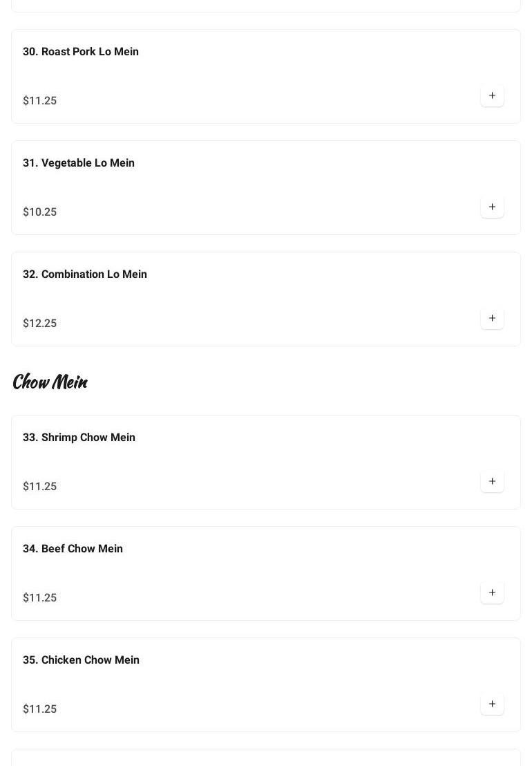
Task: Add Chicken Chow Mein using plus icon
Action: coord(492,704)
